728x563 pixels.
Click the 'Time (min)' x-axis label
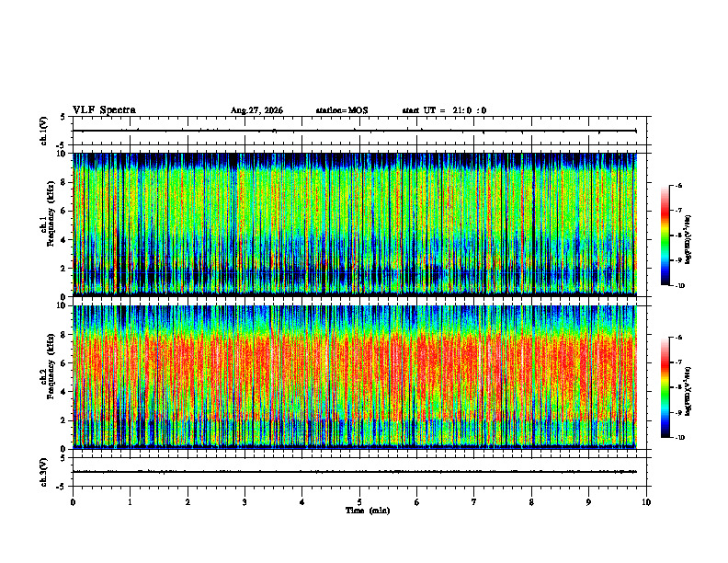[368, 511]
